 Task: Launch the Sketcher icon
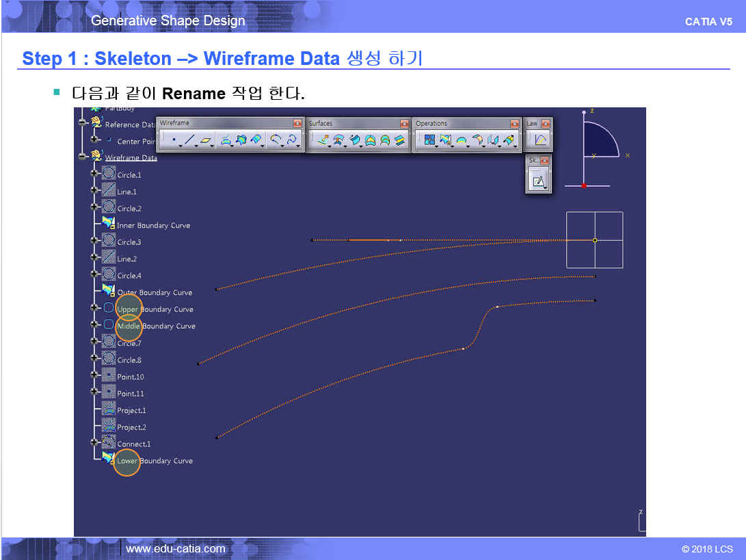(538, 182)
